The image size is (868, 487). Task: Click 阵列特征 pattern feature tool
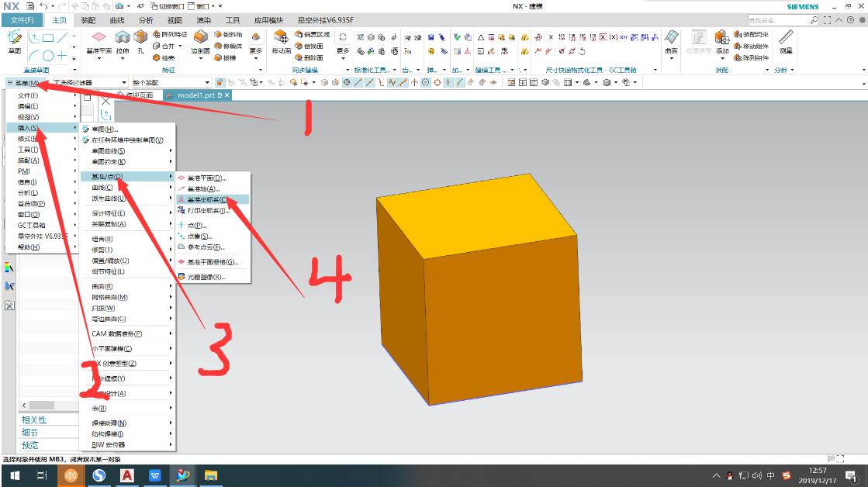coord(170,34)
